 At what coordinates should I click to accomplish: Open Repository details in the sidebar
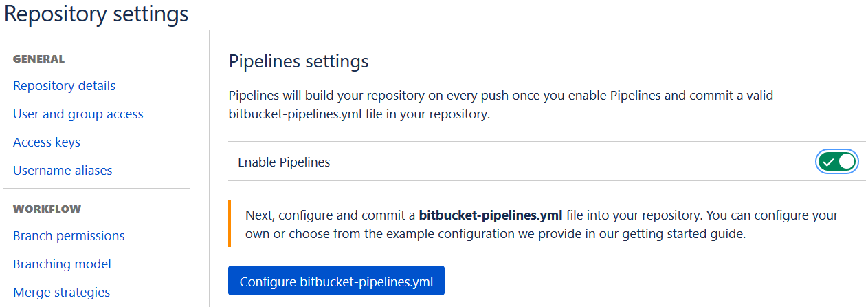[x=64, y=86]
